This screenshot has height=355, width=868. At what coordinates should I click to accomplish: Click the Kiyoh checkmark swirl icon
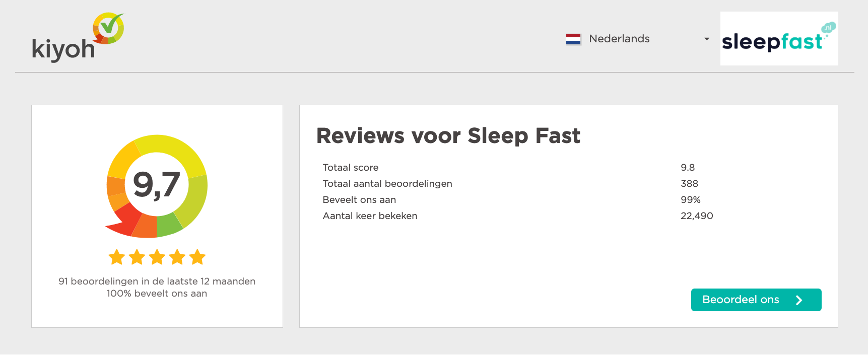click(x=107, y=28)
